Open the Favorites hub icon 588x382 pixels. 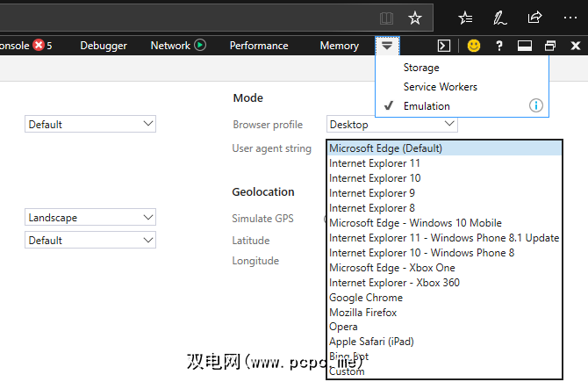(x=465, y=18)
